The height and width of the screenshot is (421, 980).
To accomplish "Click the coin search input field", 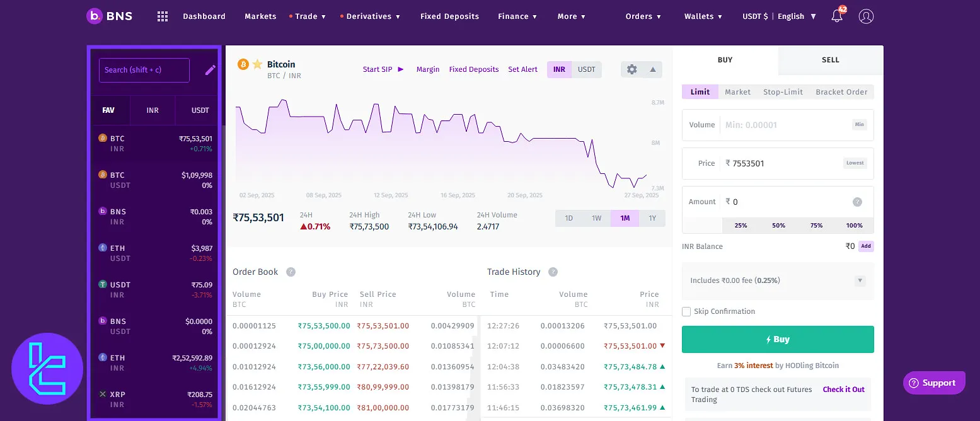I will pyautogui.click(x=144, y=70).
